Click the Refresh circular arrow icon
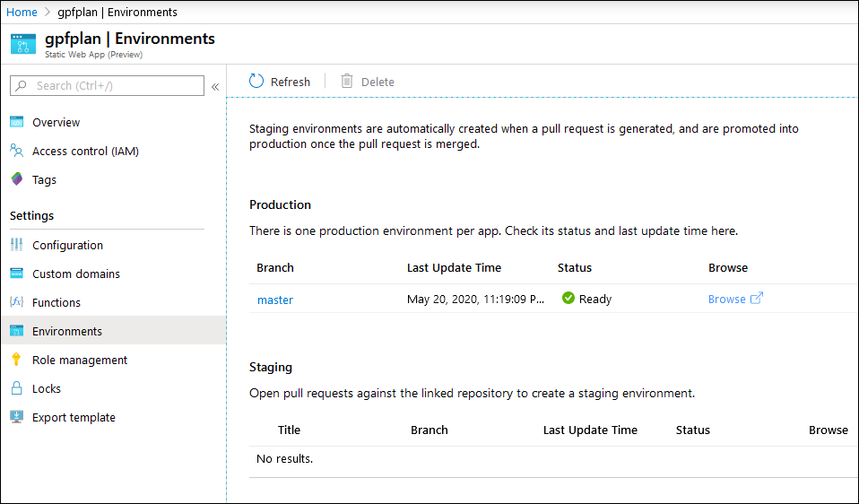859x504 pixels. 256,81
